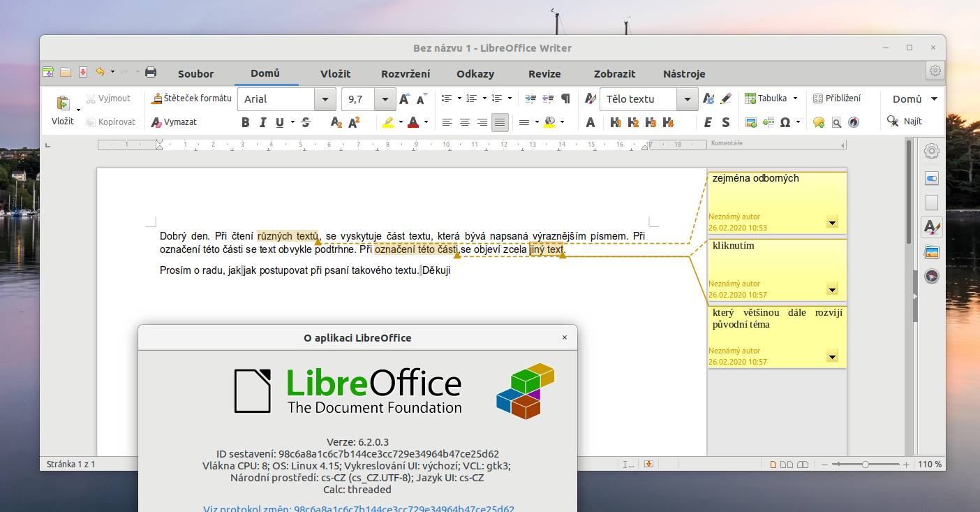The image size is (980, 512).
Task: Expand the font color dropdown arrow
Action: point(425,122)
